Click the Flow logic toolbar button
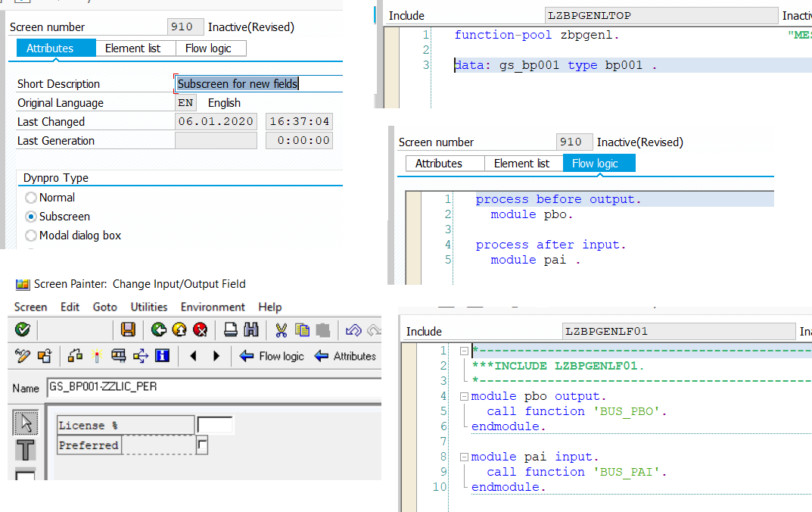The width and height of the screenshot is (812, 512). (272, 356)
